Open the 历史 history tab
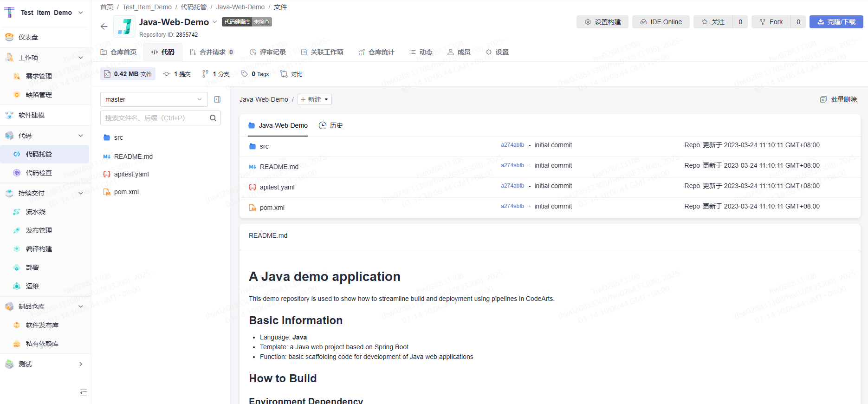Image resolution: width=868 pixels, height=404 pixels. click(x=331, y=125)
